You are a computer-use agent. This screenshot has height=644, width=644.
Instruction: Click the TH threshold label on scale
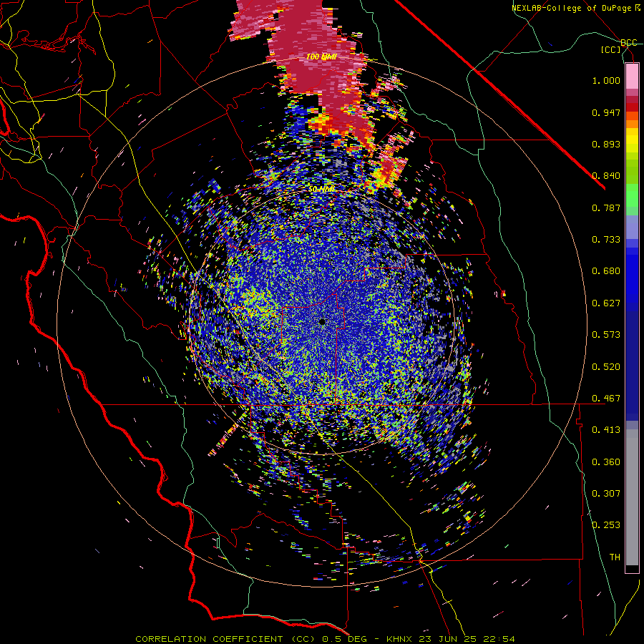tap(615, 557)
